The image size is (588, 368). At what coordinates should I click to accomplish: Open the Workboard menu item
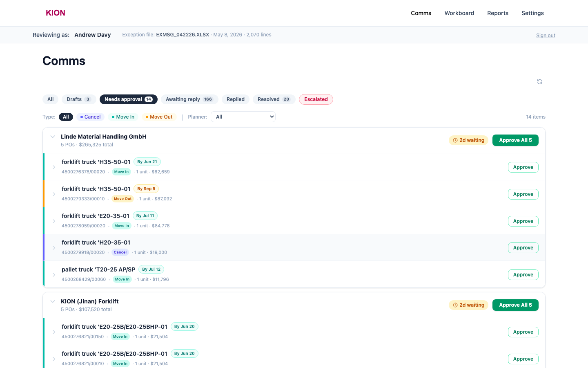pyautogui.click(x=459, y=13)
